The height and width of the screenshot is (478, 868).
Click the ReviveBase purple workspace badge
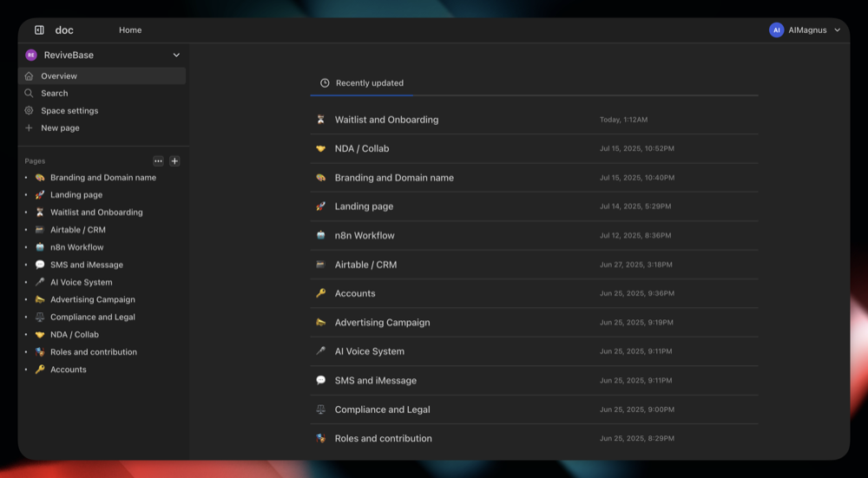tap(31, 56)
